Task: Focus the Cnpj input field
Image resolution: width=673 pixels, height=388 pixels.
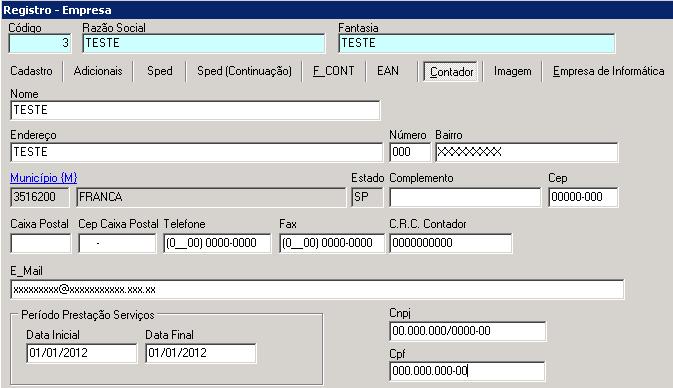Action: [x=468, y=331]
